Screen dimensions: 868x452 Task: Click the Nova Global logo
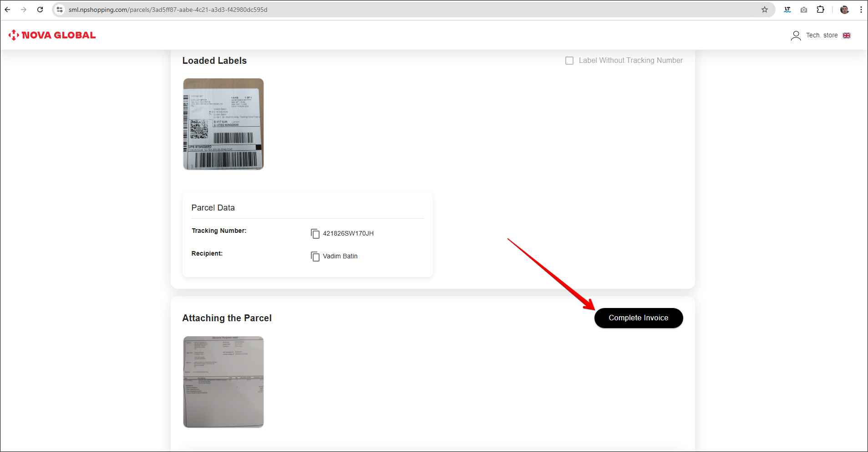(52, 35)
